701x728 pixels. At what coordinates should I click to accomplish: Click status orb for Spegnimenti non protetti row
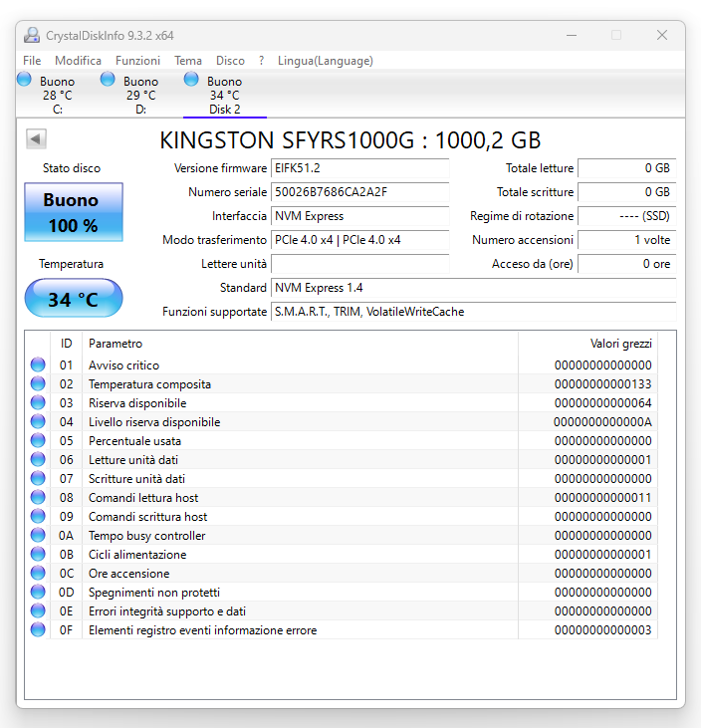tap(38, 593)
